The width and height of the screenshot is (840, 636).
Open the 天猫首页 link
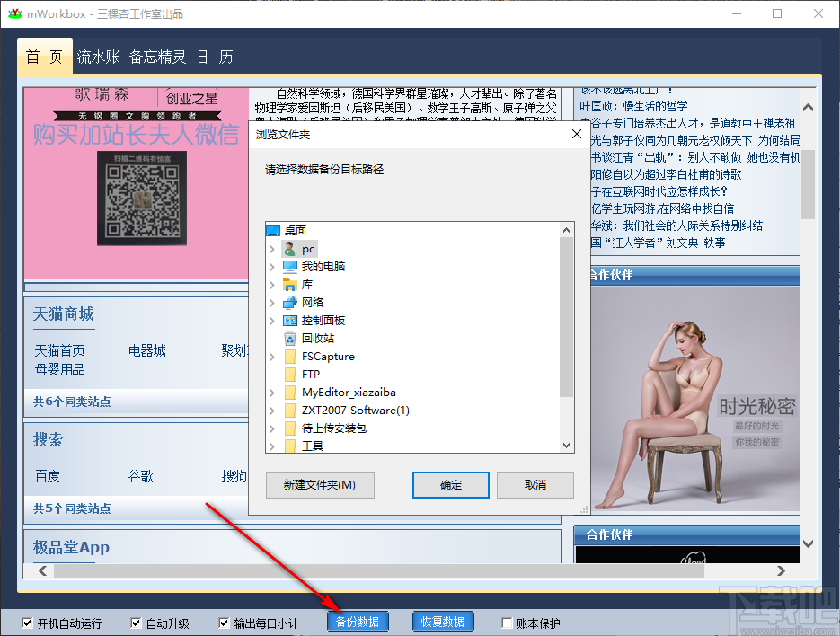[59, 351]
